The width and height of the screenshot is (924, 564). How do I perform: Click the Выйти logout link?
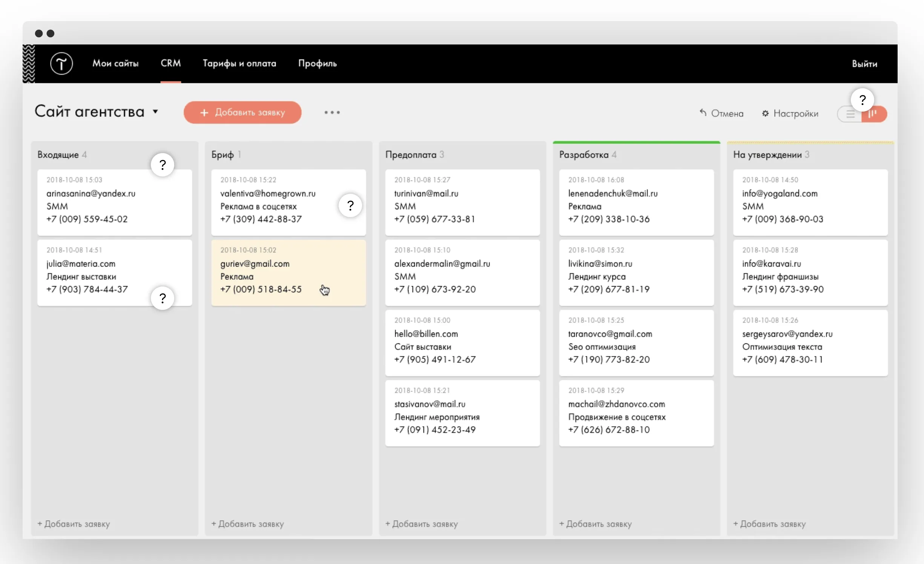[x=864, y=64]
